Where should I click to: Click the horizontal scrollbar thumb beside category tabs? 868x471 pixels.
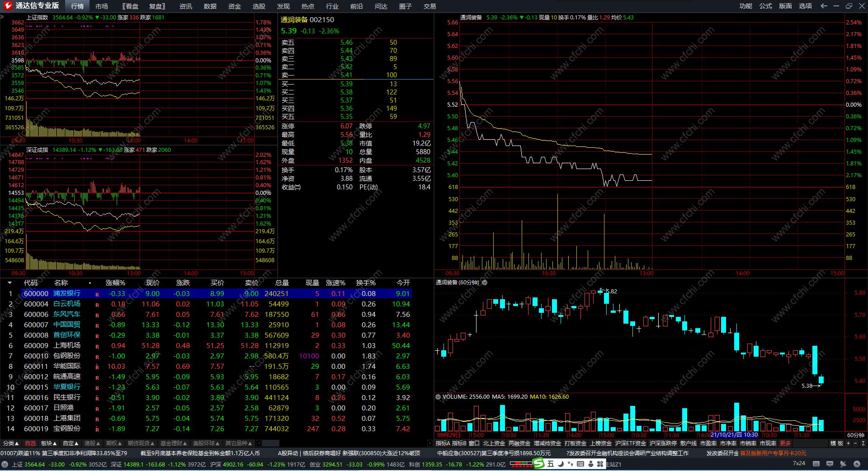270,443
